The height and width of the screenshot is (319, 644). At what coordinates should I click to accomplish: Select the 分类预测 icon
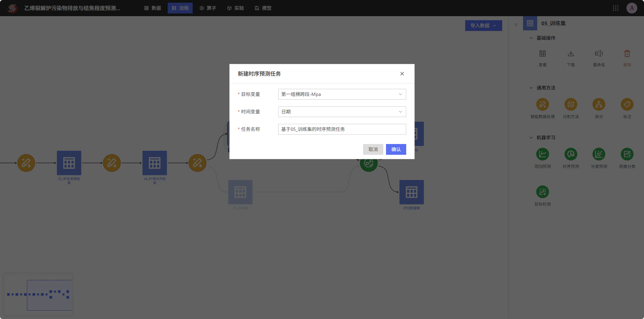(599, 154)
